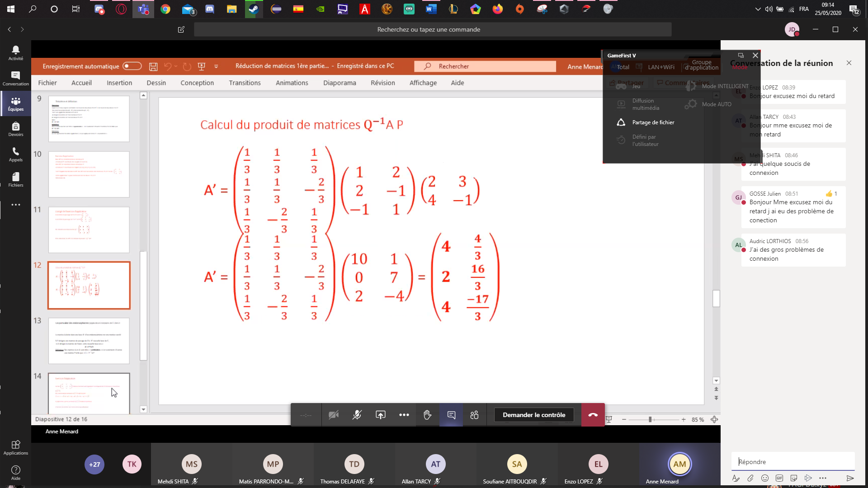The width and height of the screenshot is (868, 488).
Task: Click the new chat compose icon
Action: click(x=181, y=29)
